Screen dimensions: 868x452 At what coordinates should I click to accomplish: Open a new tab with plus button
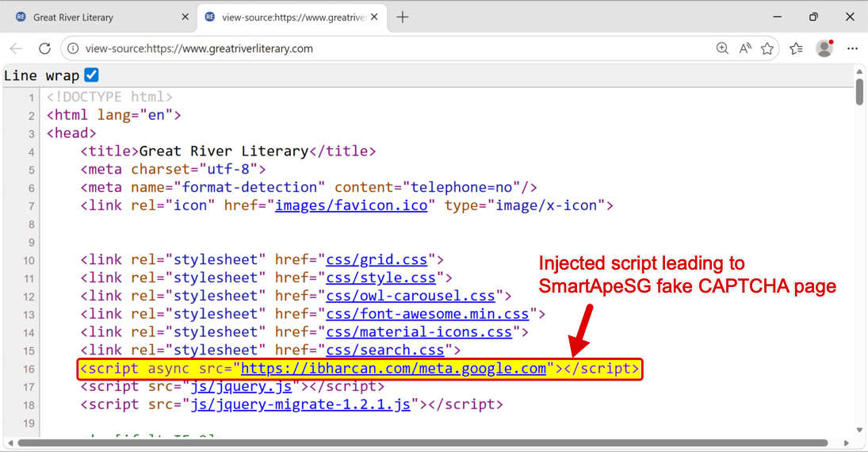[403, 17]
